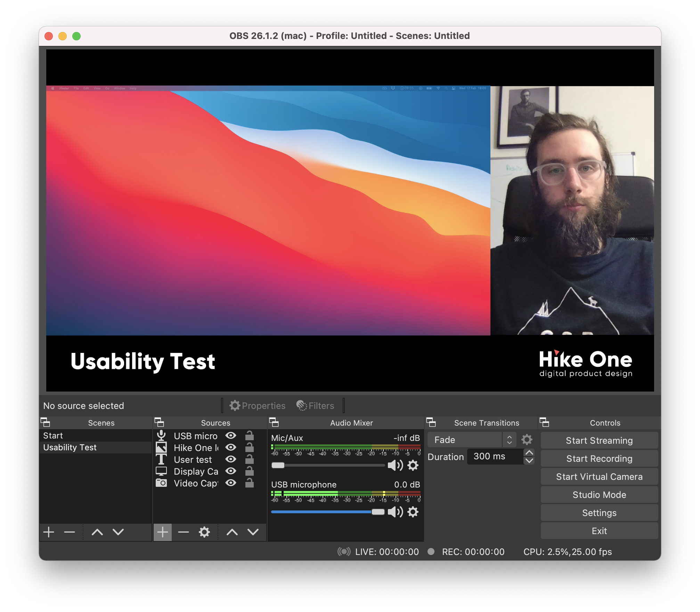
Task: Move source up with arrow button
Action: [x=232, y=532]
